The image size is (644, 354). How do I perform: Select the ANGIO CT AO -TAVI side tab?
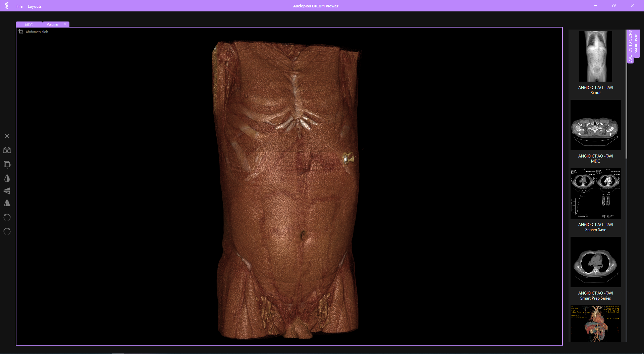coord(630,46)
